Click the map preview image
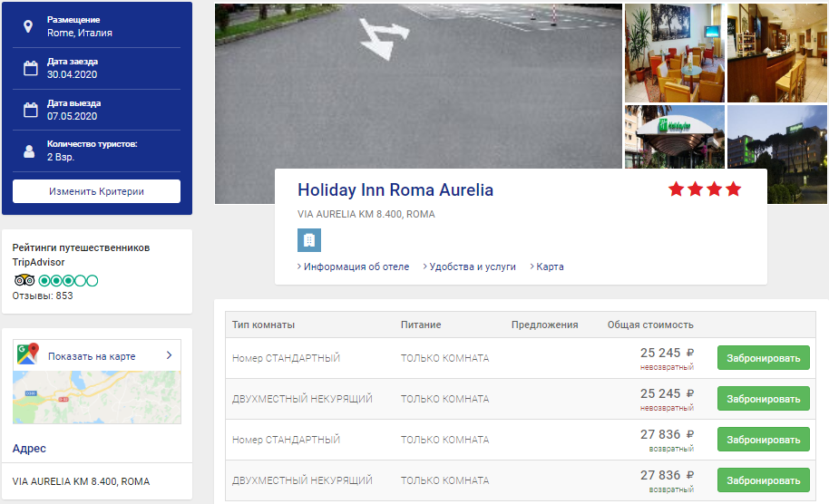 pyautogui.click(x=97, y=397)
